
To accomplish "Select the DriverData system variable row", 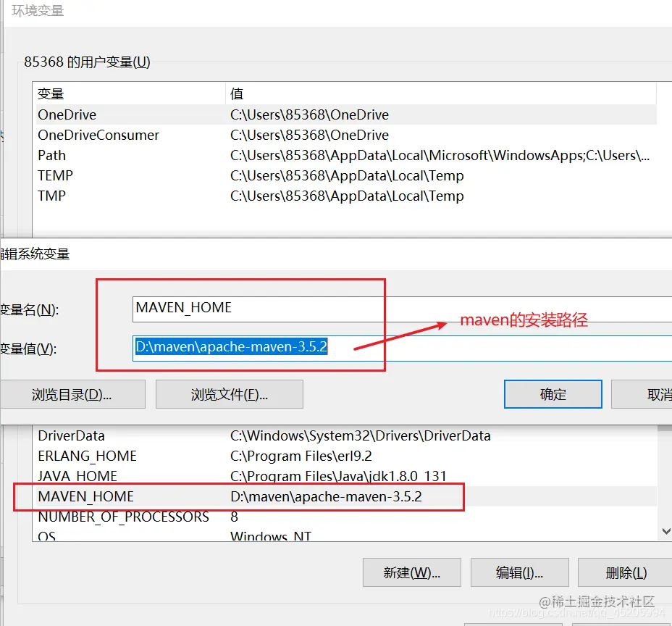I will (346, 435).
